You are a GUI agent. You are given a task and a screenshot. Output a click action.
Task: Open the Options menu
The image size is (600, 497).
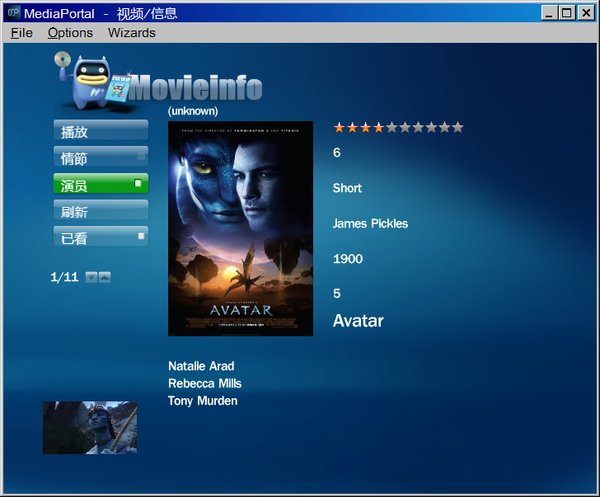click(x=70, y=33)
